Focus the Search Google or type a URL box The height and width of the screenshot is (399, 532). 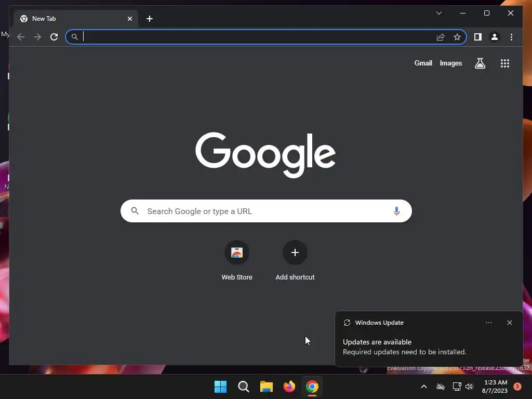tap(266, 211)
